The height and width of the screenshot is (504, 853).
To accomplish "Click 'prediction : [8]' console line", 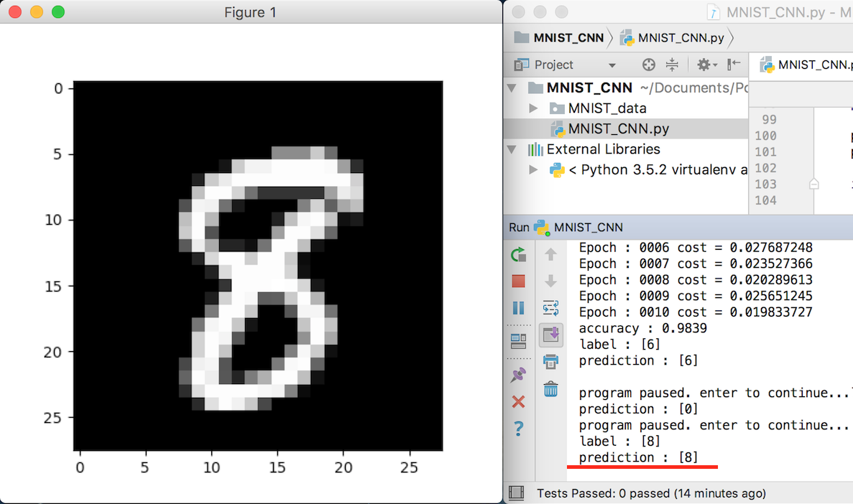I will tap(638, 457).
